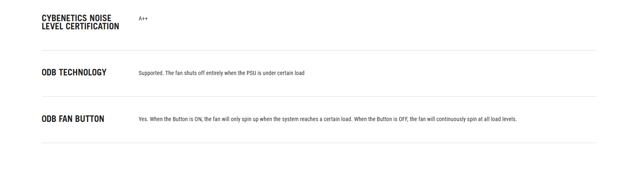Screen dimensions: 644x170
Task: Click the divider line below ODB Fan Button row
Action: (319, 143)
